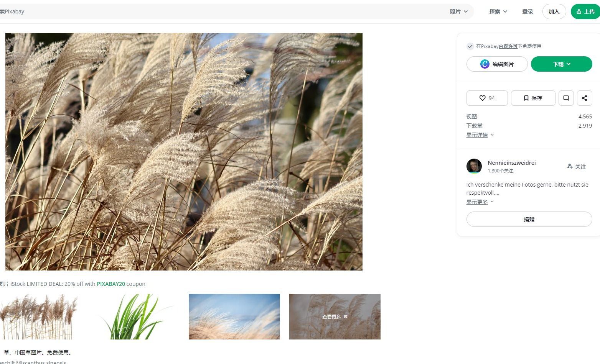Screen dimensions: 600x364
Task: Click the share icon button
Action: coord(584,98)
